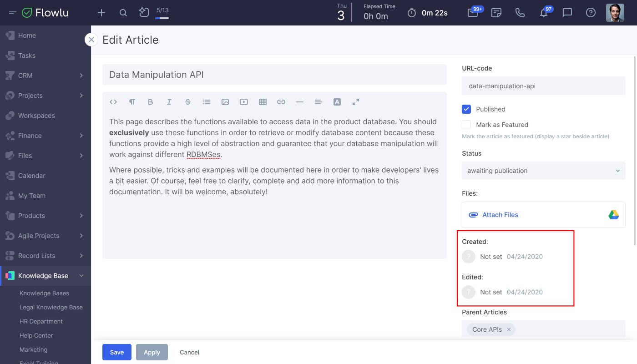
Task: Click Attach Files link
Action: click(x=500, y=215)
